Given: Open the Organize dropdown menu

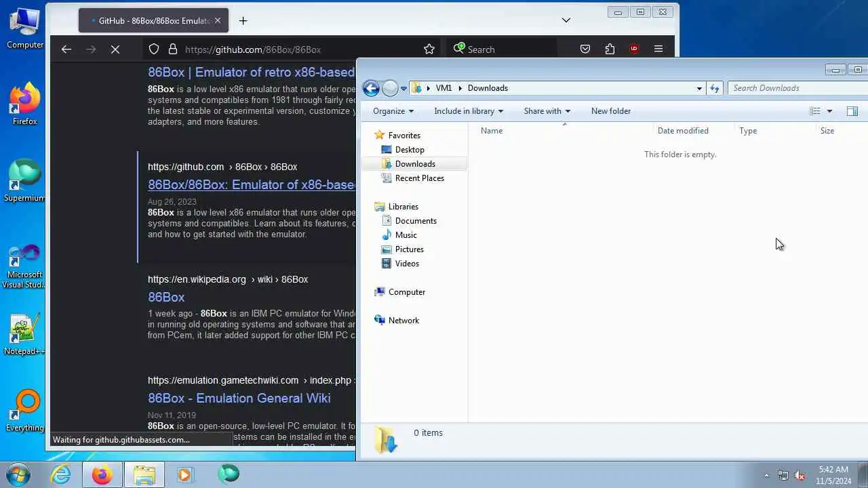Looking at the screenshot, I should (x=393, y=111).
